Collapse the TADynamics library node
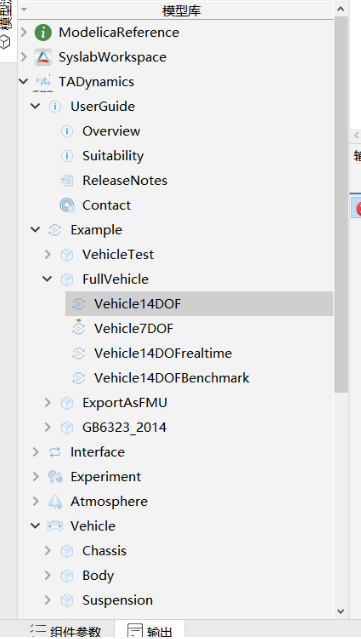361x639 pixels. click(24, 82)
